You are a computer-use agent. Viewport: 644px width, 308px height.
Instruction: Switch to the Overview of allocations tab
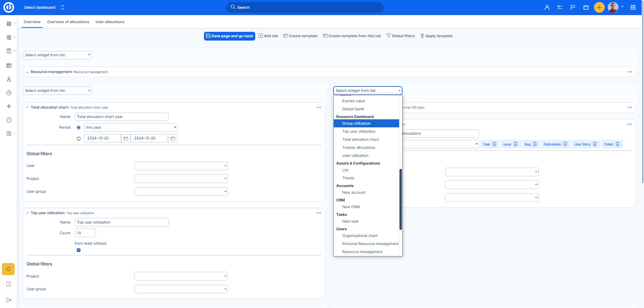[68, 22]
